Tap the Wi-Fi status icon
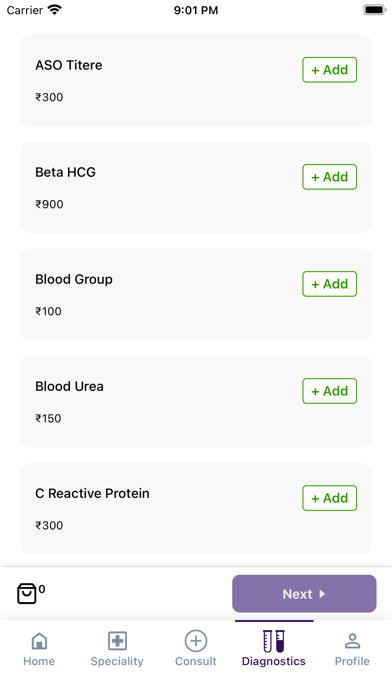 click(55, 10)
